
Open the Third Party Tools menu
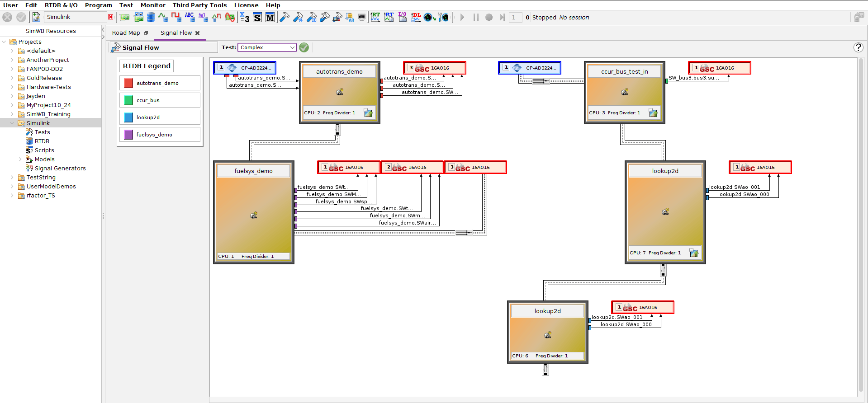click(x=199, y=5)
